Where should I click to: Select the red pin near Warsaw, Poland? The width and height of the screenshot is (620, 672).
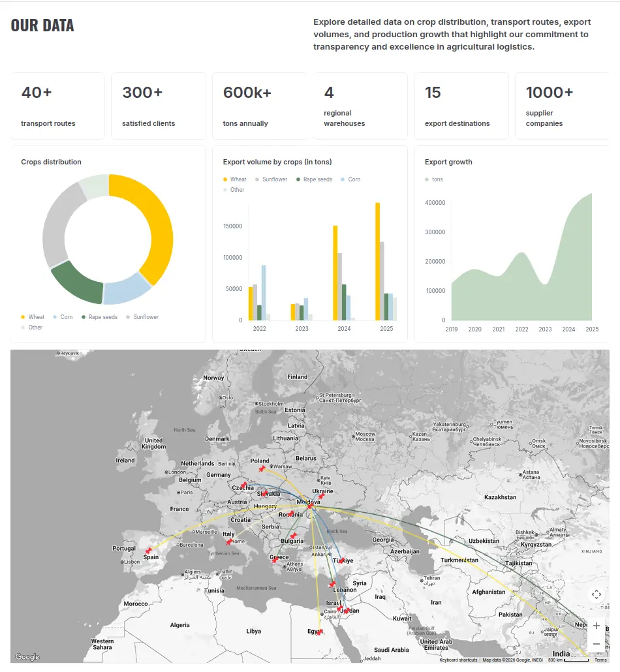tap(262, 469)
